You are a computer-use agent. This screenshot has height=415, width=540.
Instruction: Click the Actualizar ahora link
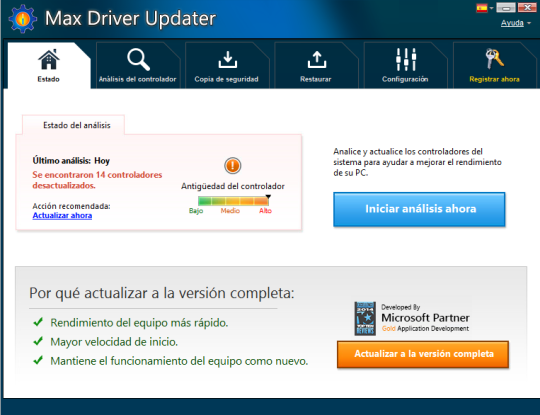(x=62, y=216)
